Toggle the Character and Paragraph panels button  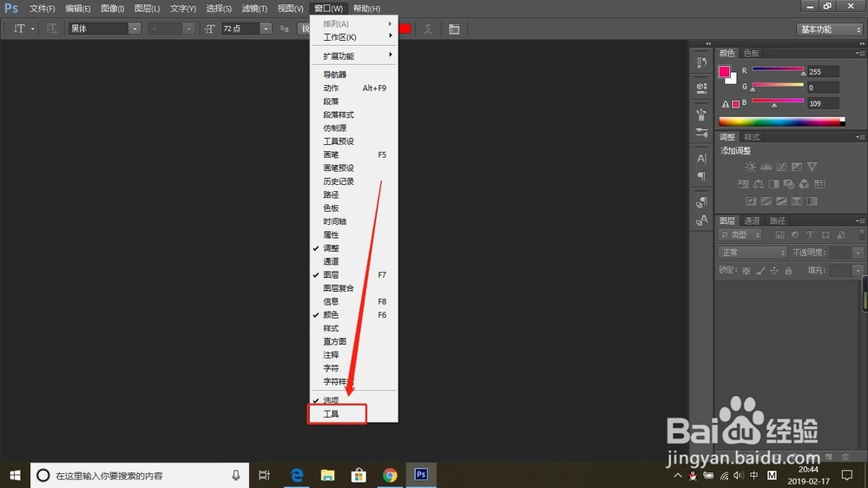point(454,29)
